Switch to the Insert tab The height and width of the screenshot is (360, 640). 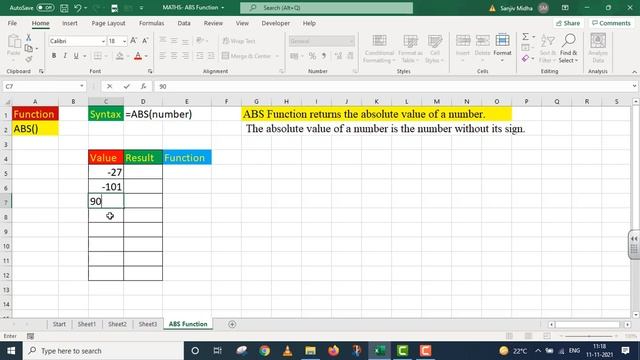click(70, 23)
